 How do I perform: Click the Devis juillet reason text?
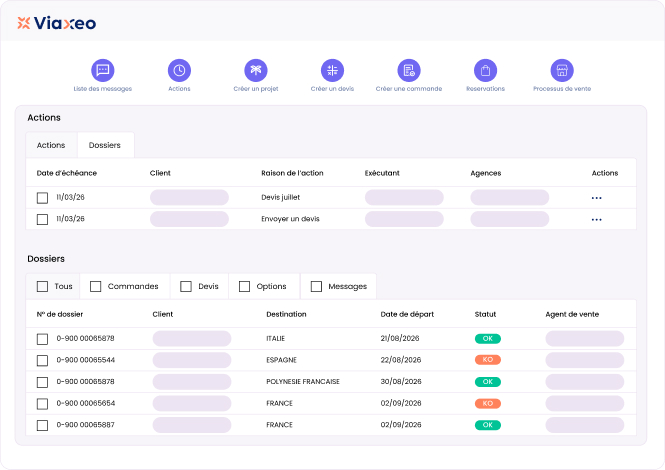point(280,197)
